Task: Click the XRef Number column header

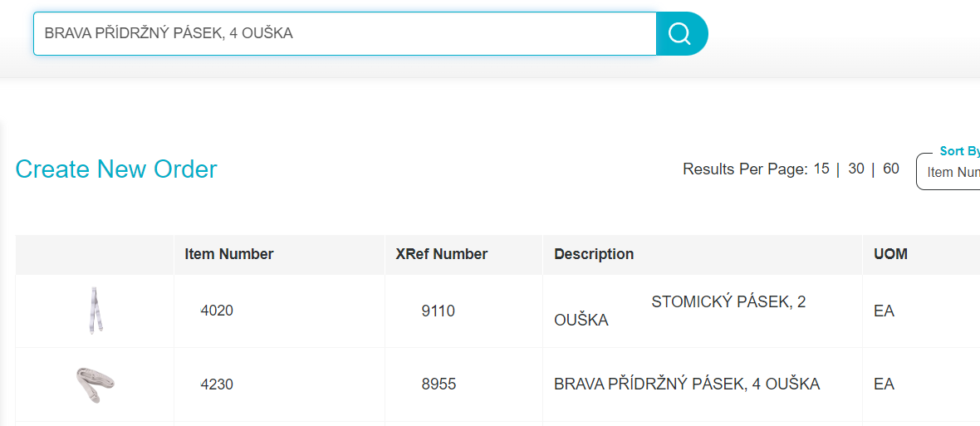Action: tap(442, 254)
